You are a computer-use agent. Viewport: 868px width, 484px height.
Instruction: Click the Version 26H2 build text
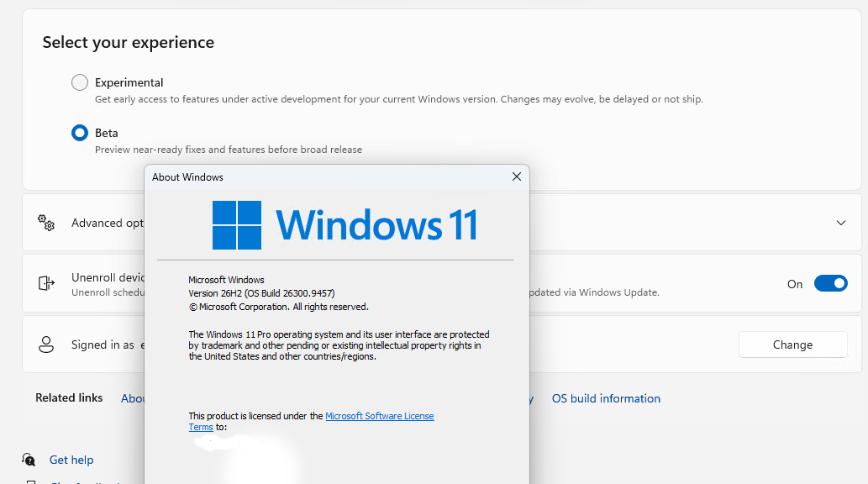coord(261,293)
